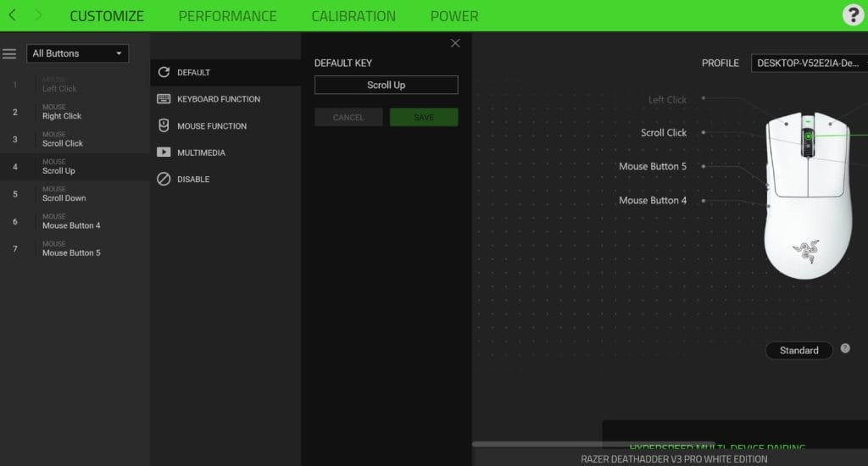
Task: Switch to the Performance tab
Action: pos(227,16)
